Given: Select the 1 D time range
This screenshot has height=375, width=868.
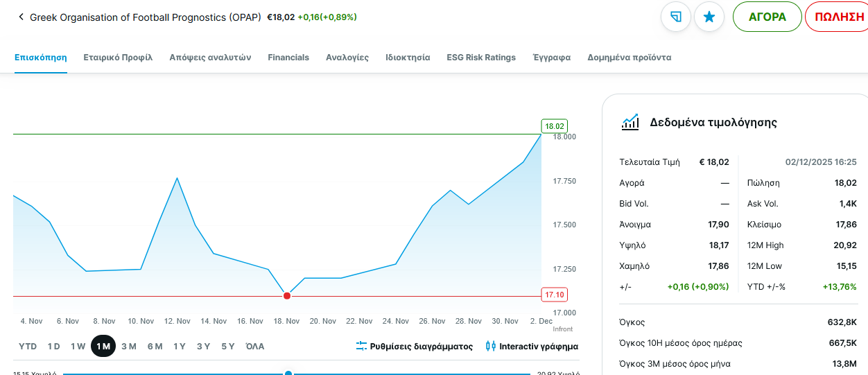Looking at the screenshot, I should pyautogui.click(x=53, y=346).
